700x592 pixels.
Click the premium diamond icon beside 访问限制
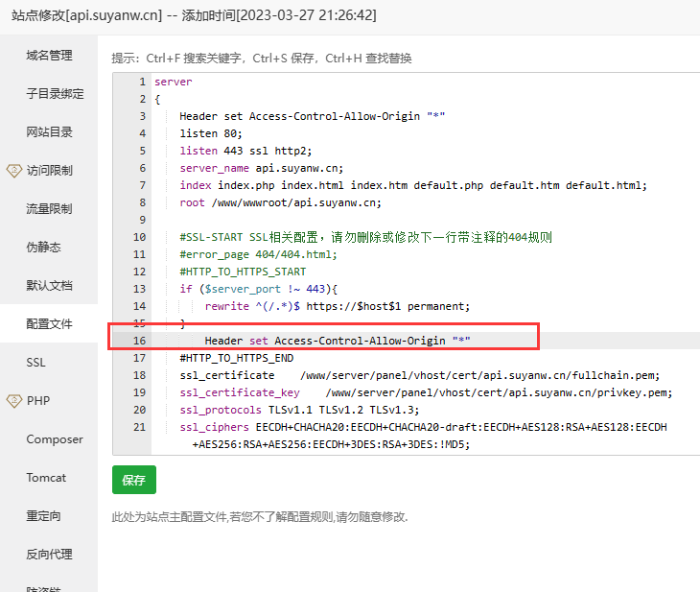13,171
